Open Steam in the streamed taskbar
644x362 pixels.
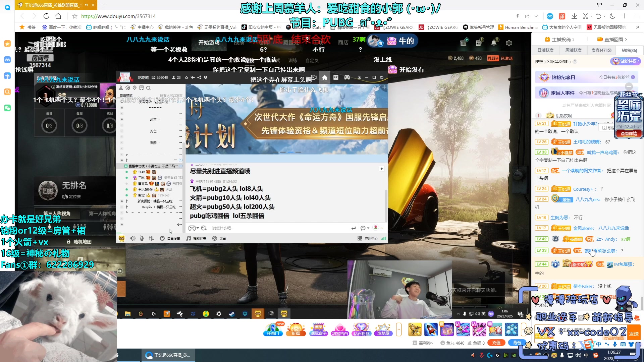click(231, 314)
